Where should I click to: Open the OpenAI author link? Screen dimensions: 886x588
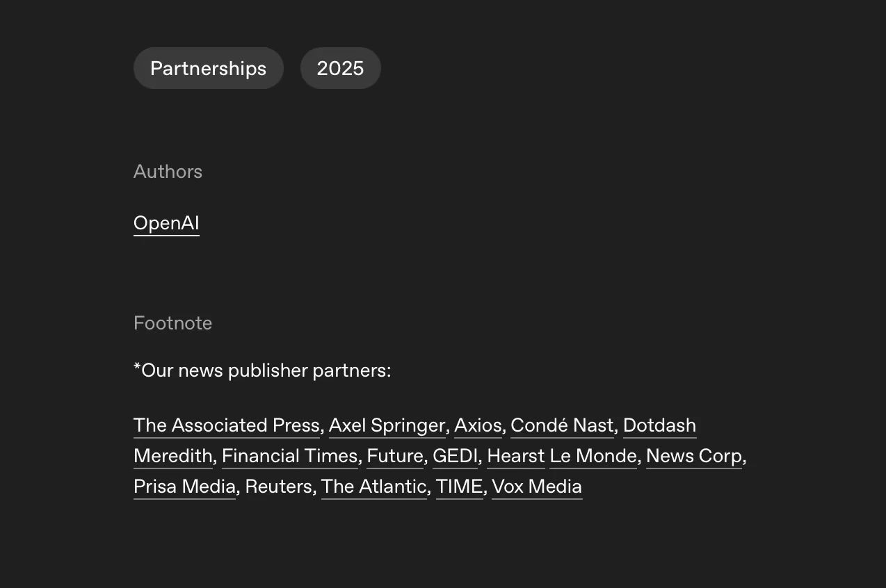coord(166,223)
